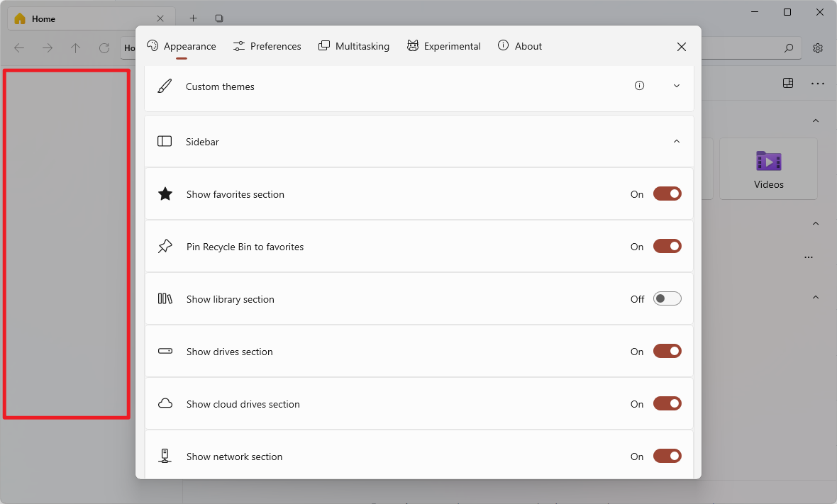Expand the Custom themes section
This screenshot has width=837, height=504.
[676, 85]
